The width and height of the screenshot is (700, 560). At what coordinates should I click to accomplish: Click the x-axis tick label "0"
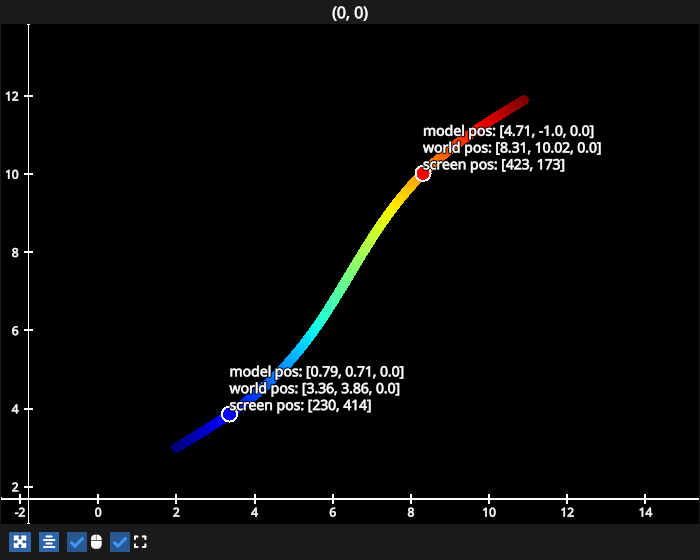pyautogui.click(x=98, y=512)
